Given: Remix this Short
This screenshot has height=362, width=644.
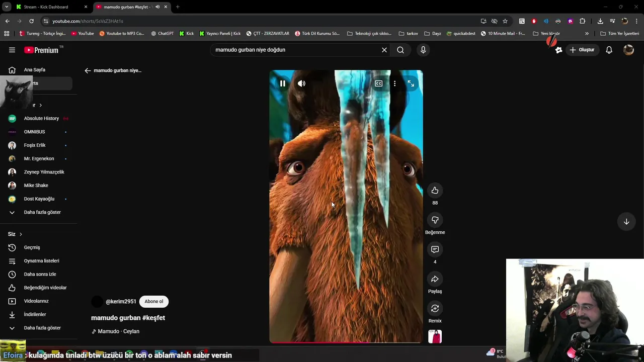Looking at the screenshot, I should pos(435,309).
